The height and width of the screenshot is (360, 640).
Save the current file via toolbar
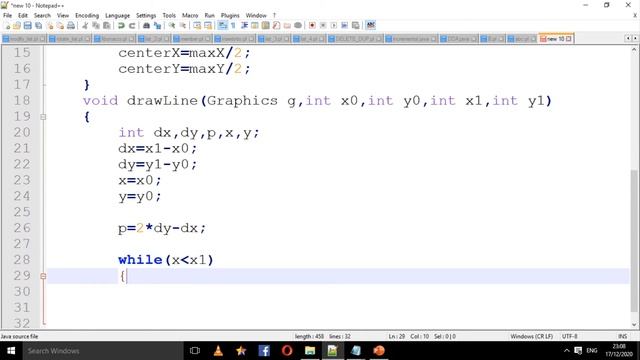pos(27,26)
